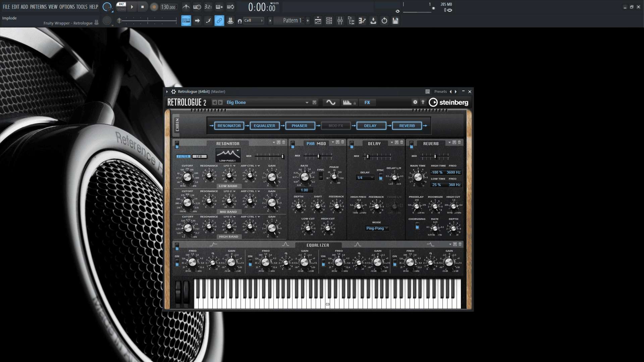Toggle the Reverb effect on/off switch

[x=412, y=145]
